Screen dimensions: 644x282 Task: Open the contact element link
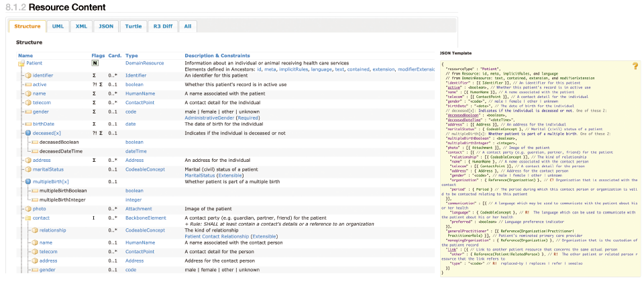click(41, 218)
